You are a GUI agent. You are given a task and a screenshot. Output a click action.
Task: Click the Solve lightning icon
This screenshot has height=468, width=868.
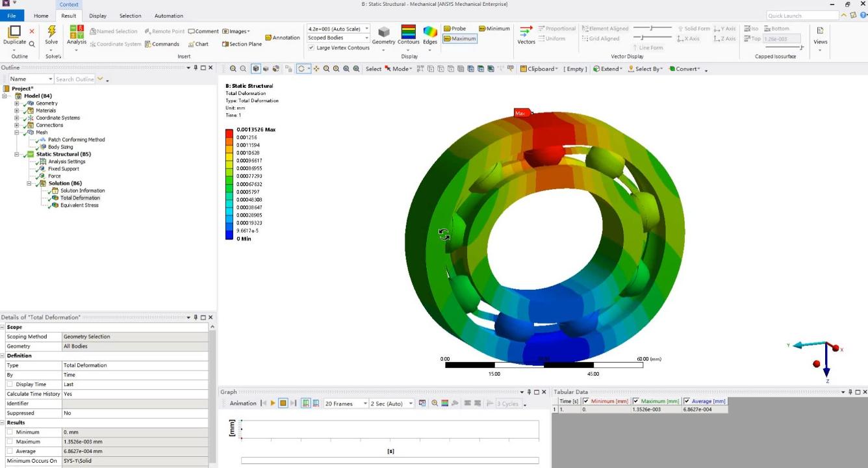[x=51, y=32]
